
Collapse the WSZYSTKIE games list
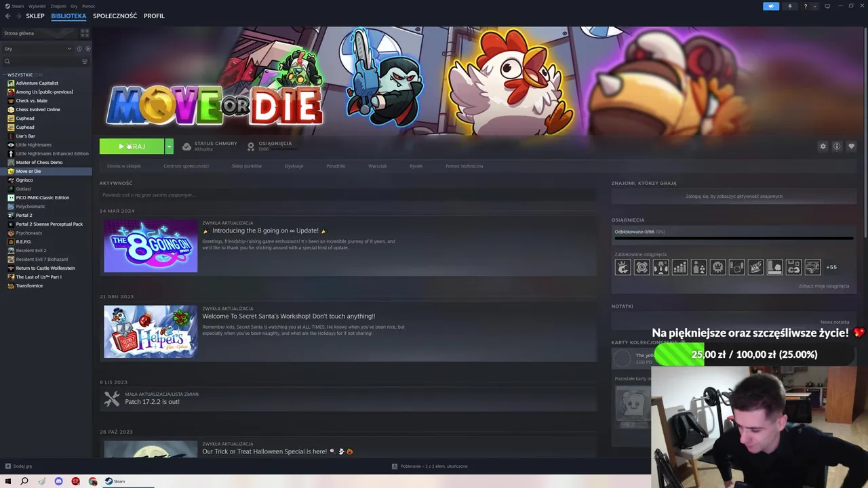click(x=5, y=75)
